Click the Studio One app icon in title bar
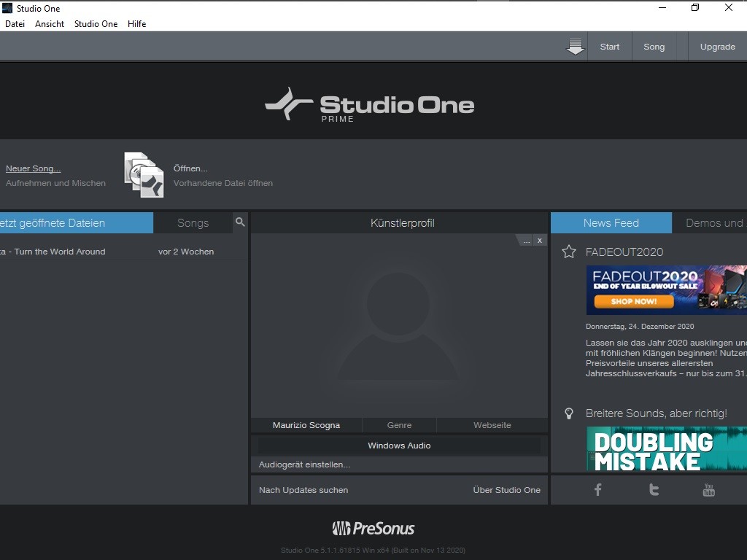The height and width of the screenshot is (560, 747). (x=7, y=8)
